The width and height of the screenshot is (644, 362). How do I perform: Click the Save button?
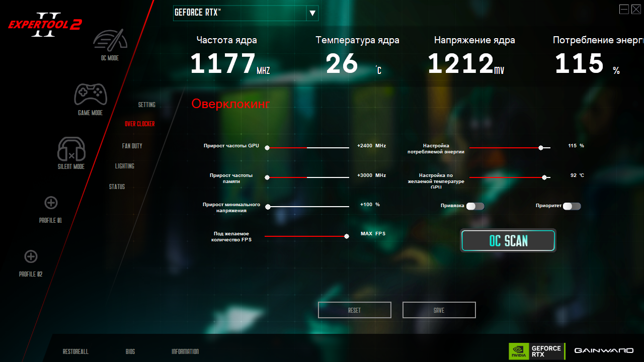coord(439,310)
